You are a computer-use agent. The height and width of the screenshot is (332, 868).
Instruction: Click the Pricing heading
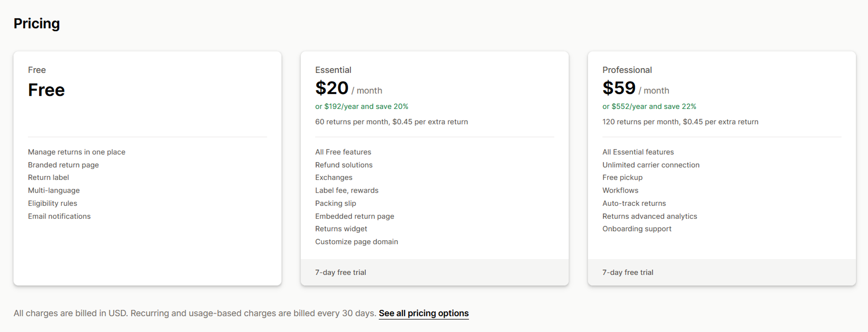point(37,24)
